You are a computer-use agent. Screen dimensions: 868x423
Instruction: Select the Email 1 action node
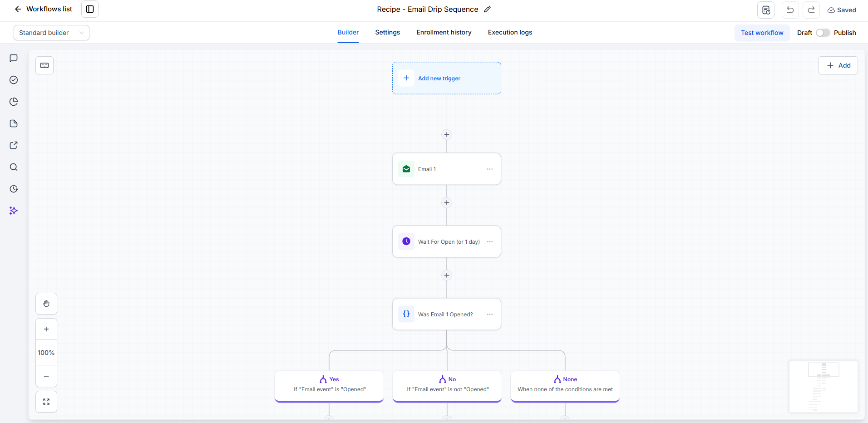(x=447, y=169)
